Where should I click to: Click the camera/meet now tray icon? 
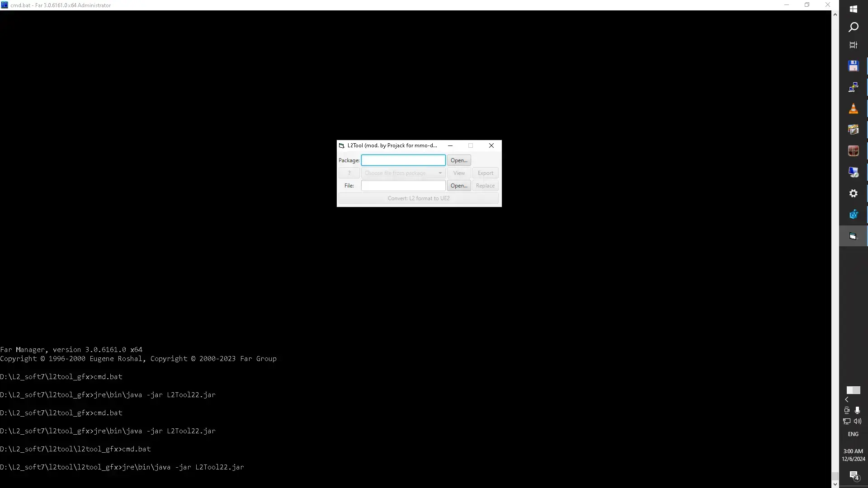tap(847, 410)
